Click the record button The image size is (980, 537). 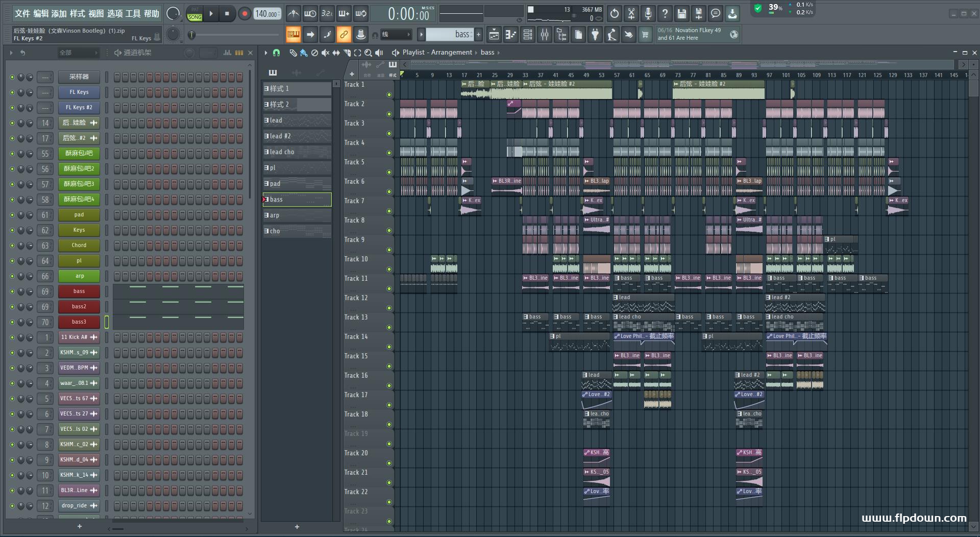point(244,14)
